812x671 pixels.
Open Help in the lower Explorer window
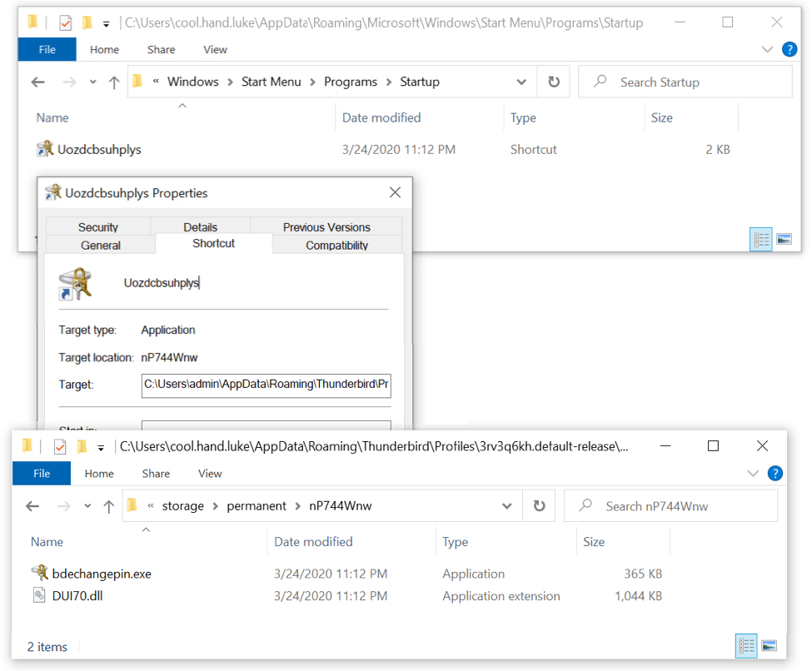coord(775,473)
